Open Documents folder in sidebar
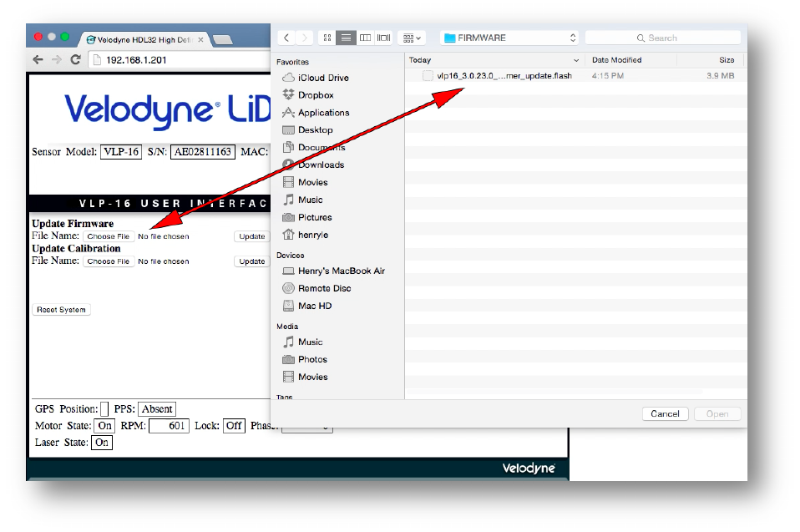The width and height of the screenshot is (800, 532). [x=322, y=147]
